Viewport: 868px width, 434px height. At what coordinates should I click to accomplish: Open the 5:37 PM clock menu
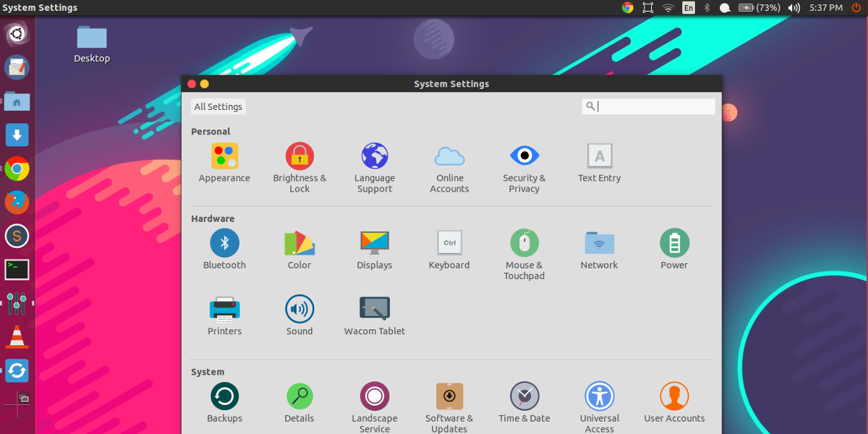pyautogui.click(x=825, y=8)
